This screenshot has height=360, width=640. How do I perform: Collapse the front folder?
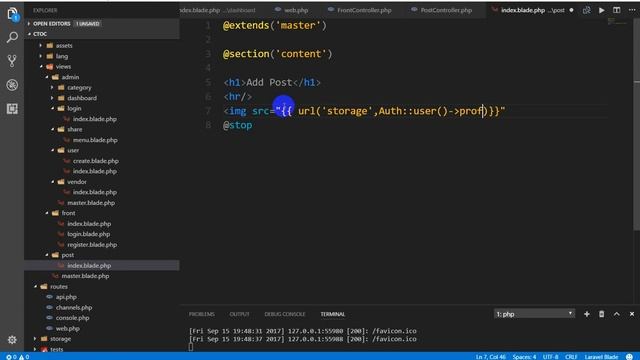(68, 213)
